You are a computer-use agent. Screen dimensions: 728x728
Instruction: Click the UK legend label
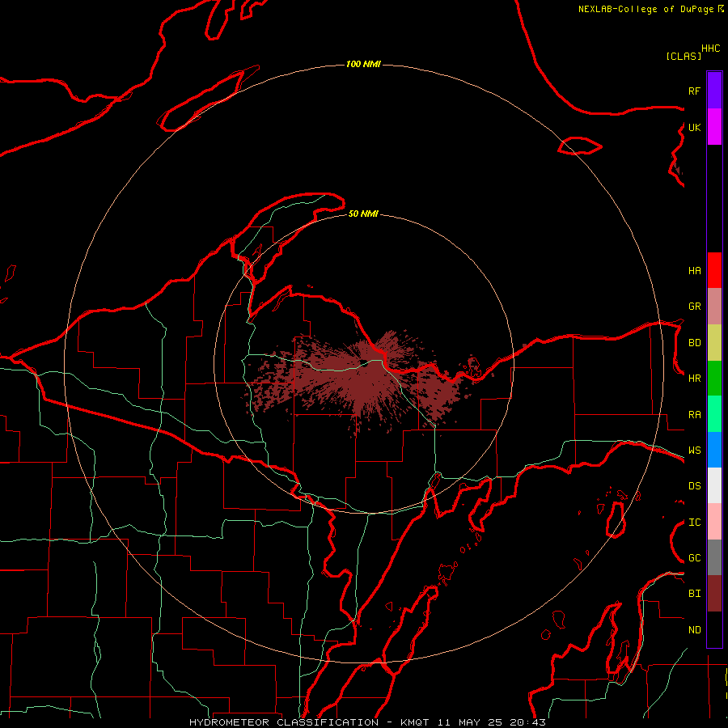click(694, 127)
